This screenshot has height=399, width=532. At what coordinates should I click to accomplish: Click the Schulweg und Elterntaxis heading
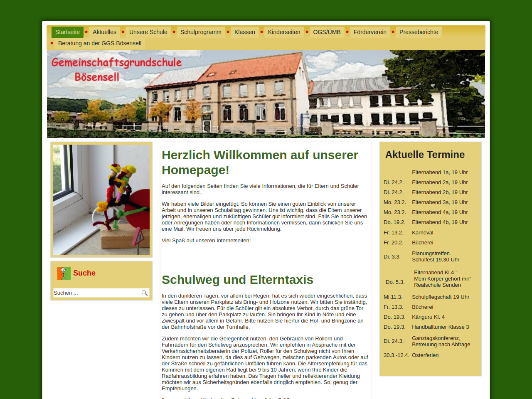tap(237, 280)
